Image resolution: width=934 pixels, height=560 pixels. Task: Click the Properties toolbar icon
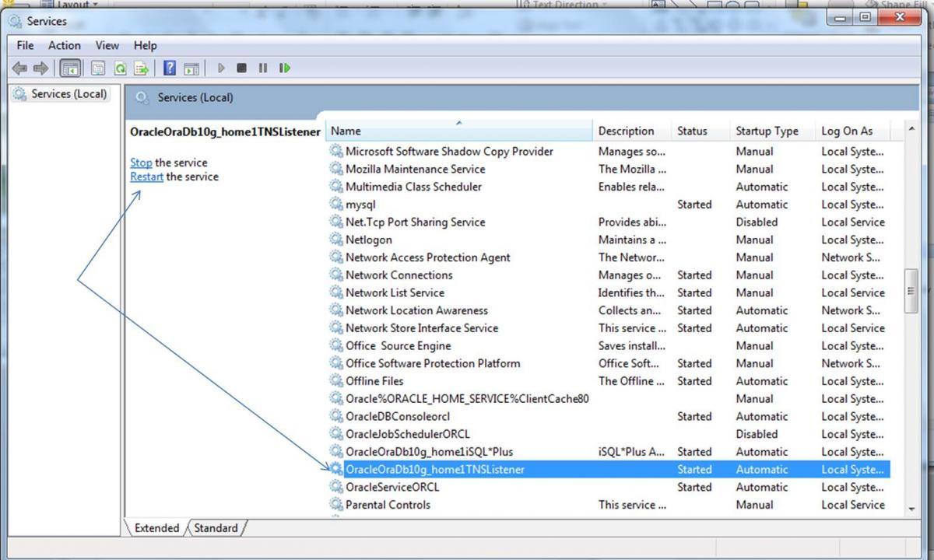(98, 68)
